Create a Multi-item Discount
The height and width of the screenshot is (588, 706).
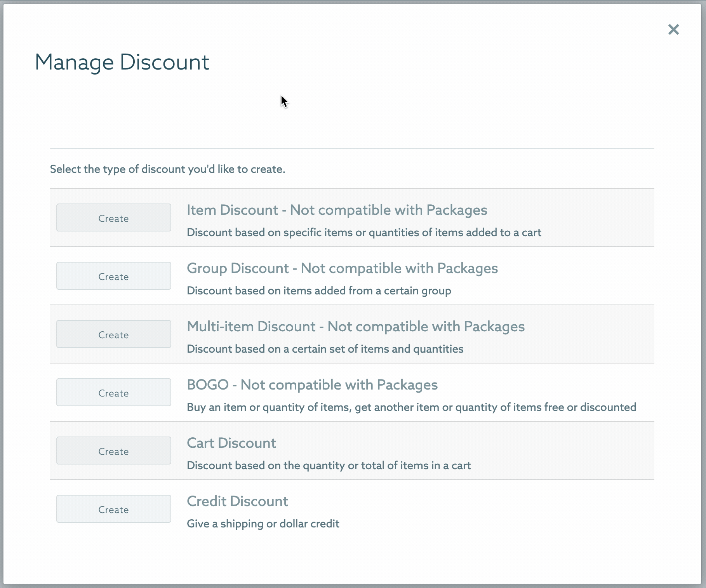114,334
